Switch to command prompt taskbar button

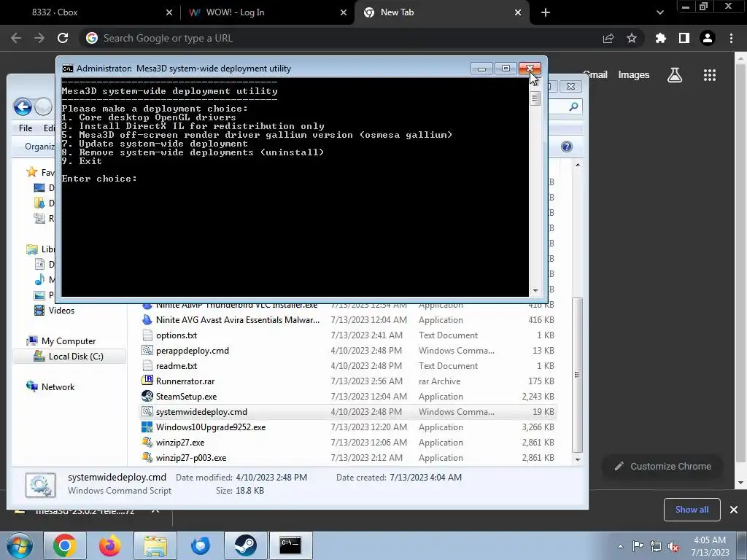tap(290, 545)
